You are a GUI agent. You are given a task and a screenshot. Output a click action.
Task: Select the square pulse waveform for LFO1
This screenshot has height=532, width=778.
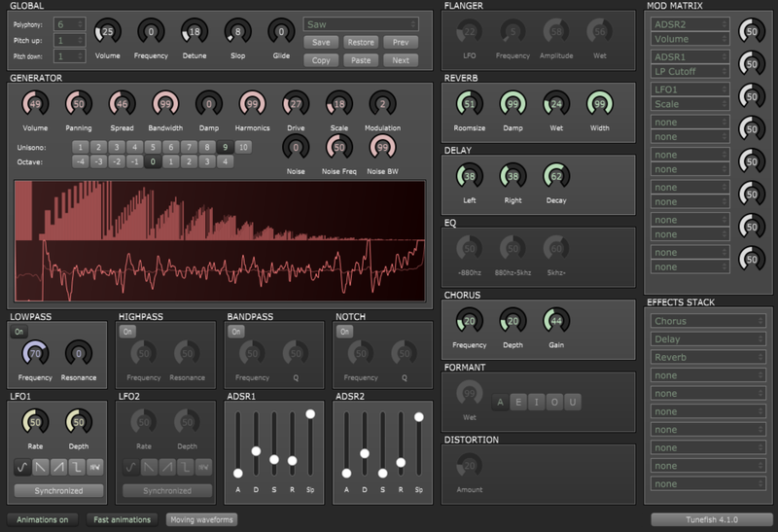(77, 467)
